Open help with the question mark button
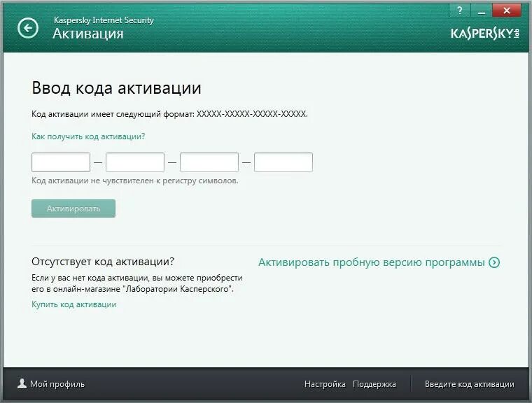Image resolution: width=532 pixels, height=403 pixels. coord(460,10)
